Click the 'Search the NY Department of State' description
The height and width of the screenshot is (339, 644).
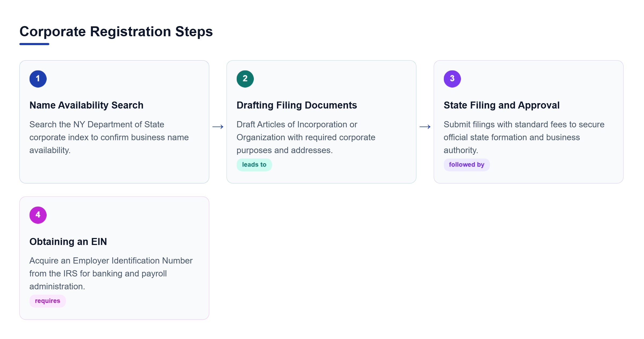109,137
